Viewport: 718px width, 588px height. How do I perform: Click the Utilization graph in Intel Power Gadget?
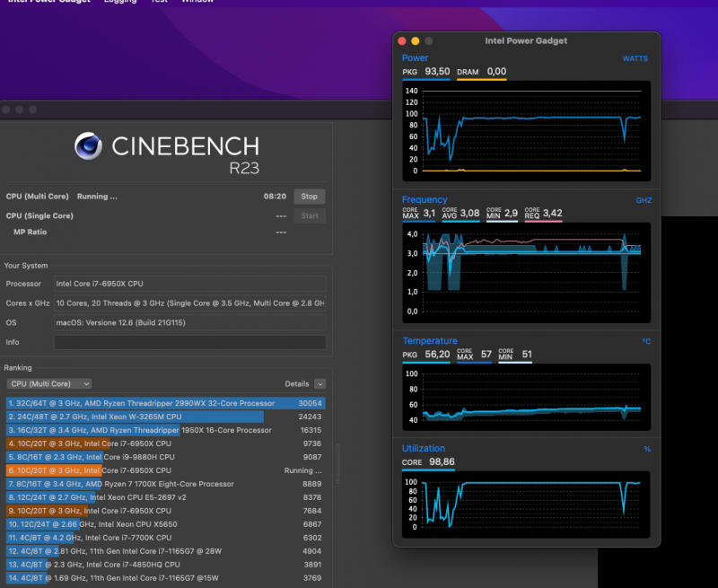tap(527, 505)
